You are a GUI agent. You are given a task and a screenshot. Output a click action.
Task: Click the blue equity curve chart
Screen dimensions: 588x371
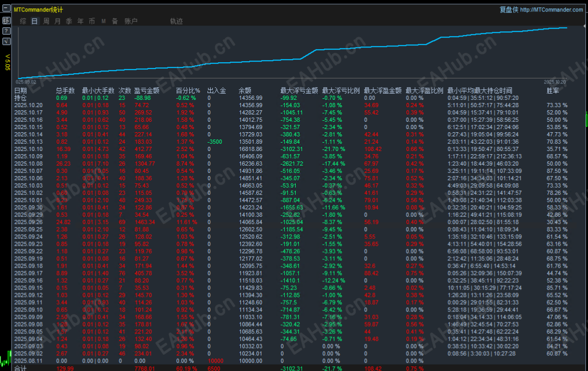[x=293, y=52]
